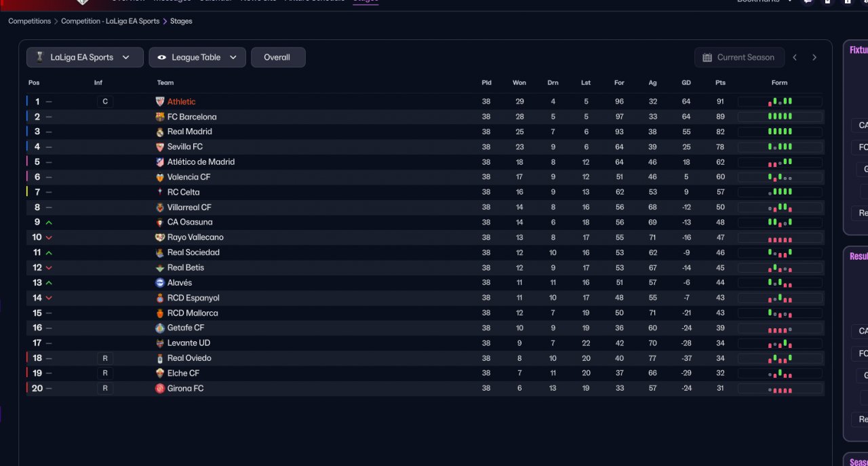Viewport: 868px width, 466px height.
Task: Click the Girona FC club badge
Action: [160, 388]
